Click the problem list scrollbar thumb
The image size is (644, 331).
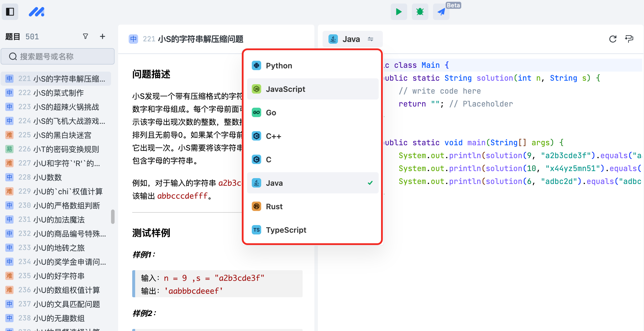pyautogui.click(x=113, y=217)
